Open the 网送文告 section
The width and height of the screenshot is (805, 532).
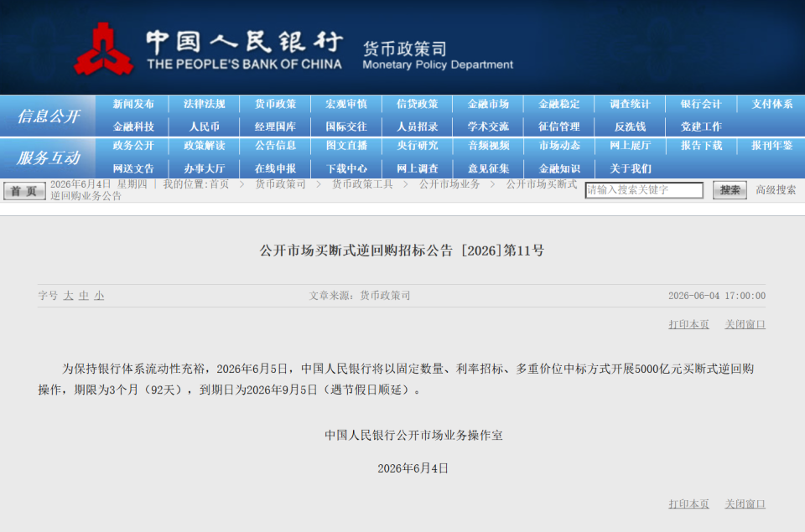coord(133,168)
